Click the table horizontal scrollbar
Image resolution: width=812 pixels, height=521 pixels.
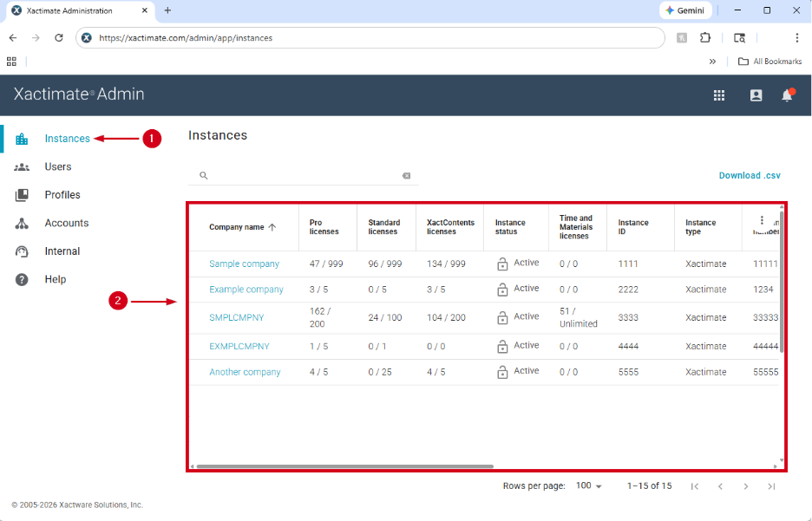tap(345, 466)
